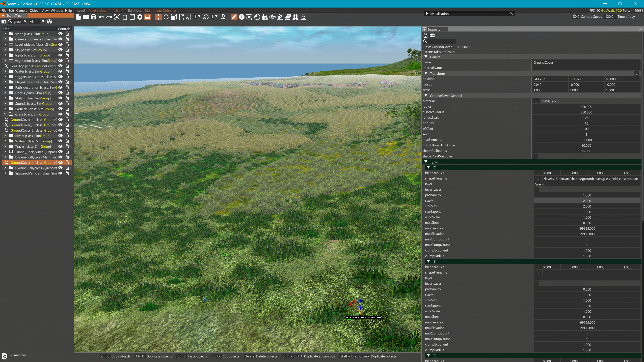Toggle visibility of Rivers group

[60, 136]
